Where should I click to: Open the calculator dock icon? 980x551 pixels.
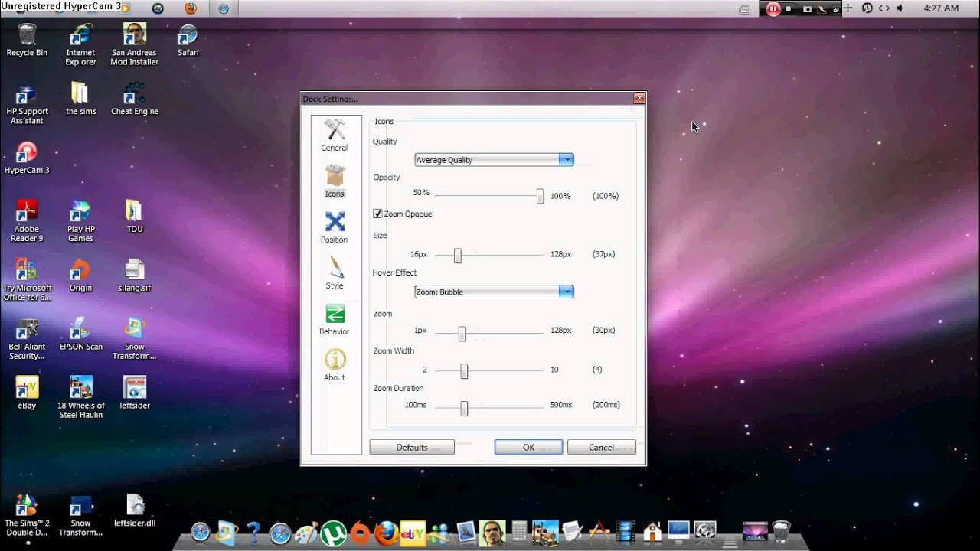[519, 532]
